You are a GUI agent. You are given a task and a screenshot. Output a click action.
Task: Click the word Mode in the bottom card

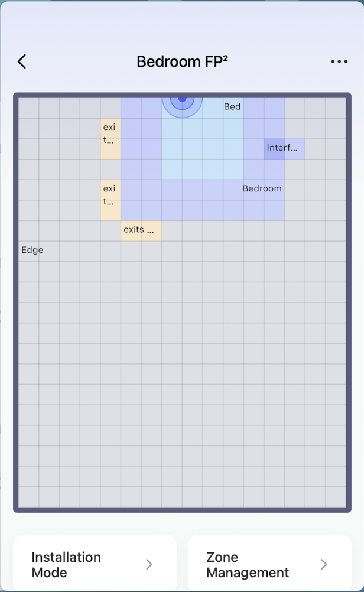pyautogui.click(x=49, y=573)
